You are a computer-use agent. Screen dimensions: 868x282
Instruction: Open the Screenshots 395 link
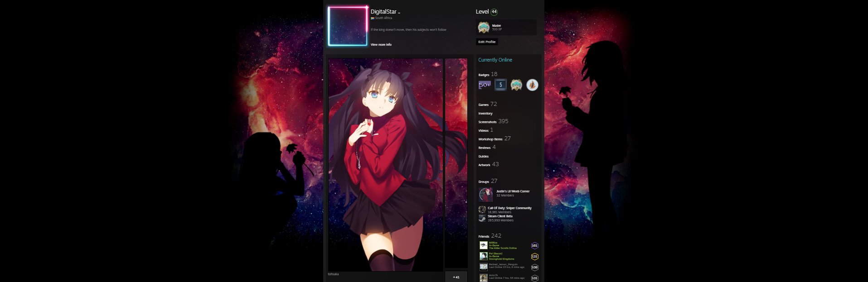pos(493,121)
